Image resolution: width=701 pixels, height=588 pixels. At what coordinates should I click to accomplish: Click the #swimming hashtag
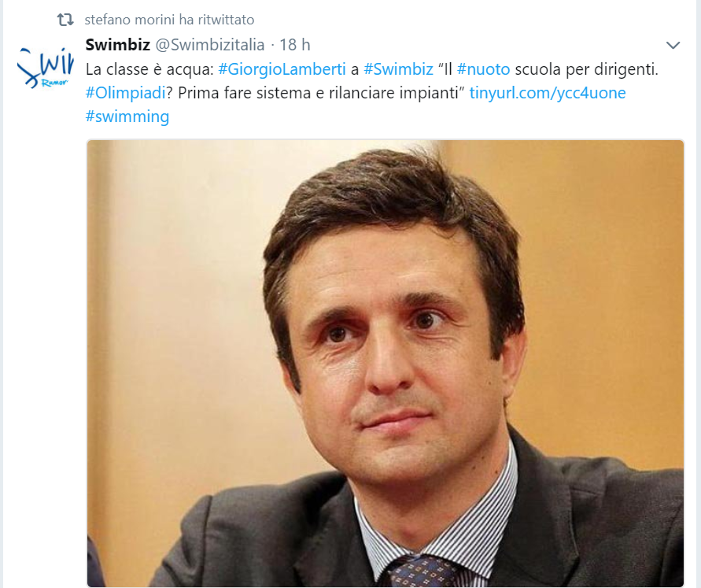pos(127,116)
